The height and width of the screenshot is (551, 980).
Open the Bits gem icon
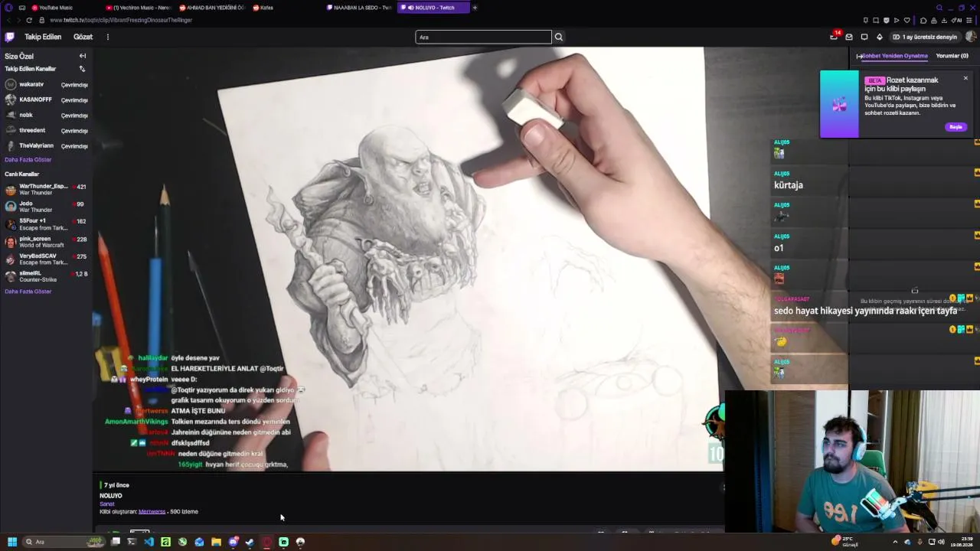click(x=880, y=37)
